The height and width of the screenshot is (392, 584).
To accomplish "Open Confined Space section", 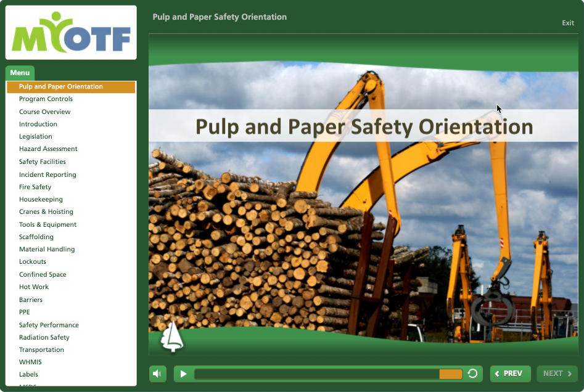I will pos(43,274).
